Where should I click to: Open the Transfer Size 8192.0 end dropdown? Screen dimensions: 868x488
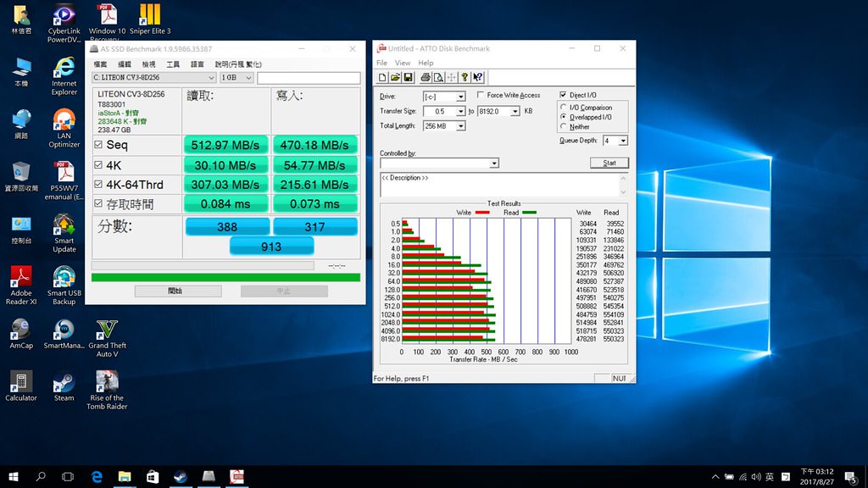pos(498,111)
